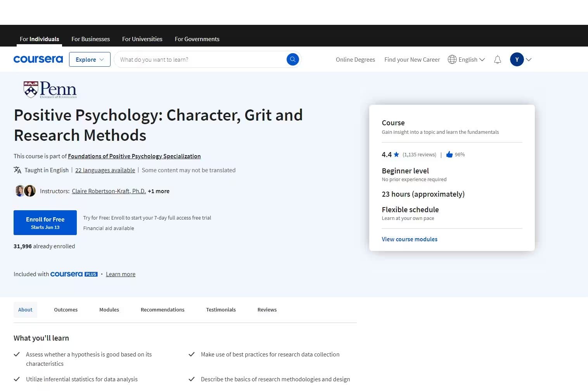Click Learn more about Coursera Plus
Viewport: 588px width, 391px height.
(121, 274)
